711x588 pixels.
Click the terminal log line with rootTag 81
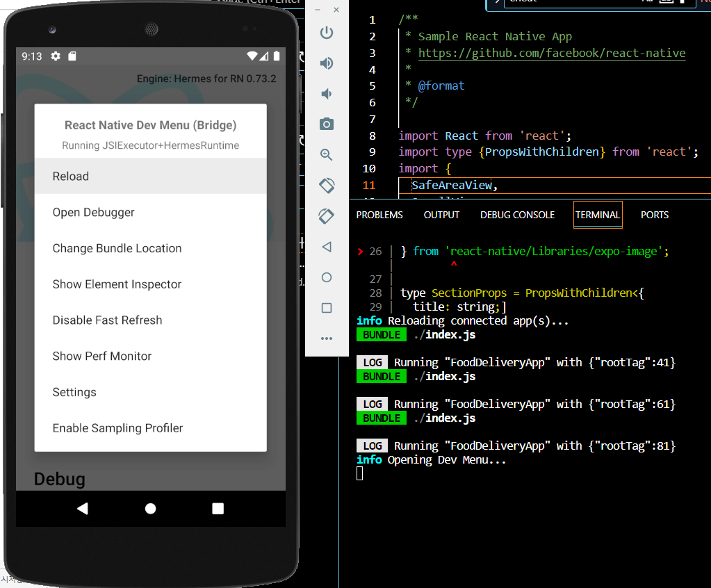click(516, 446)
